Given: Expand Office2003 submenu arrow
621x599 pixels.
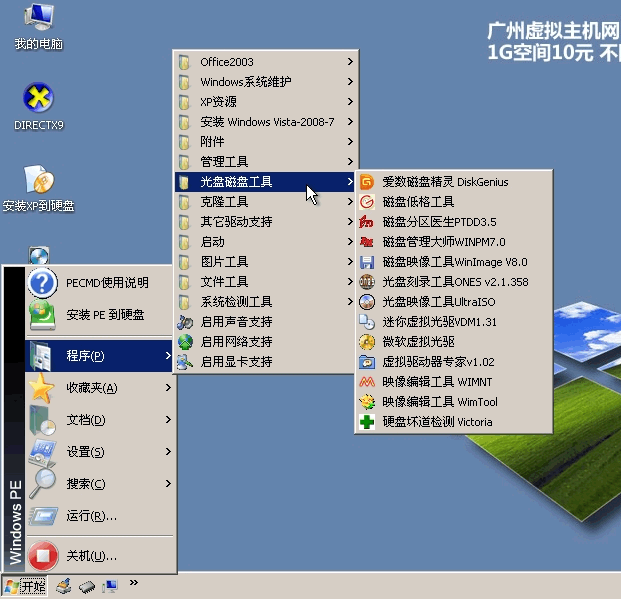Looking at the screenshot, I should 350,61.
